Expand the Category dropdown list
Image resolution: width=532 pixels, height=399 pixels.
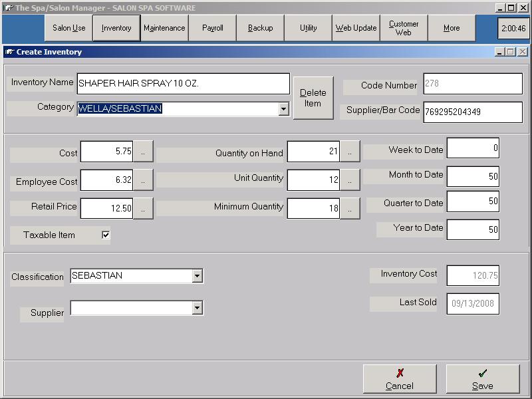coord(283,108)
